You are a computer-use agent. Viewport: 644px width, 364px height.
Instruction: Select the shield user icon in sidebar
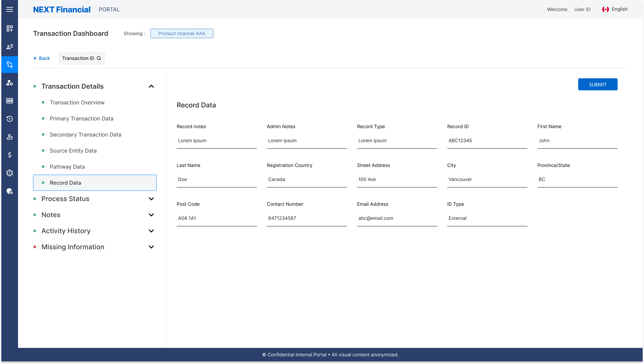click(x=10, y=191)
